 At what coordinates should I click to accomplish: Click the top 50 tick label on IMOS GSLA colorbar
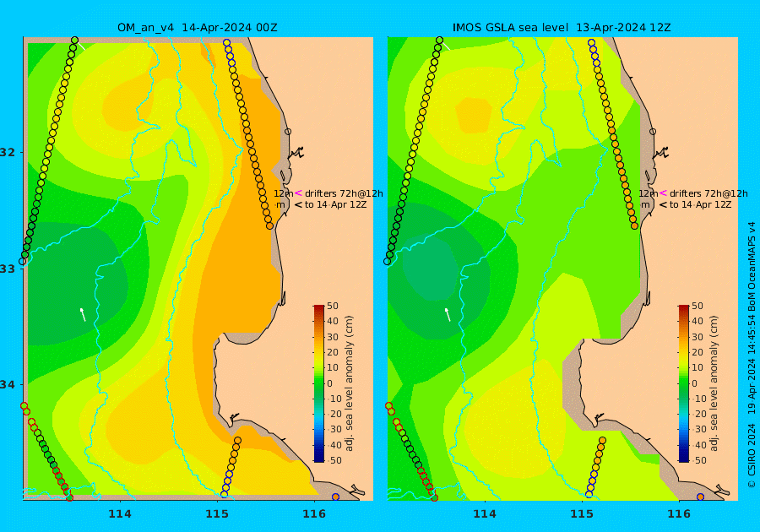pos(697,306)
